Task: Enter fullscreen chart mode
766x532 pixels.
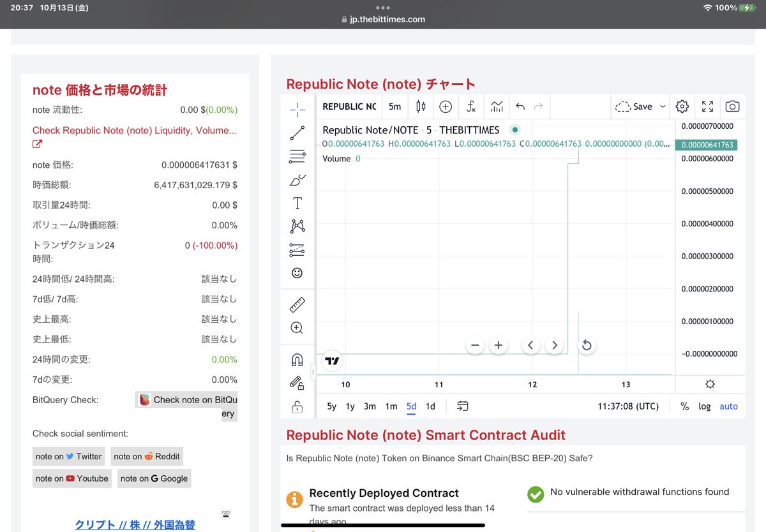Action: 707,107
